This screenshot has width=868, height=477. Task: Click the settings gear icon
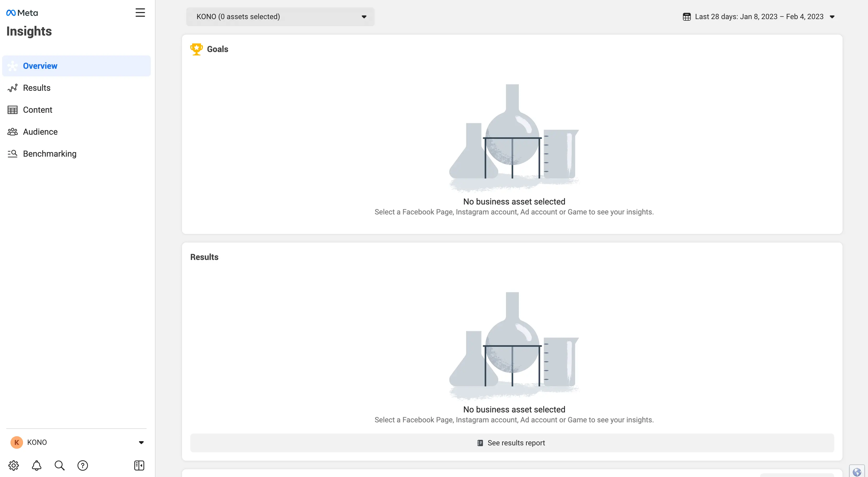tap(13, 465)
